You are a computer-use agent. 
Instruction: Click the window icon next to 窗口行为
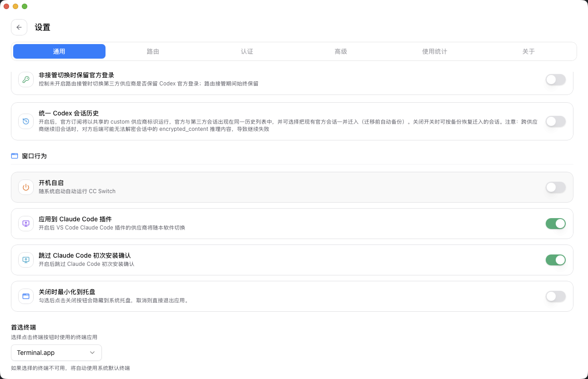15,156
